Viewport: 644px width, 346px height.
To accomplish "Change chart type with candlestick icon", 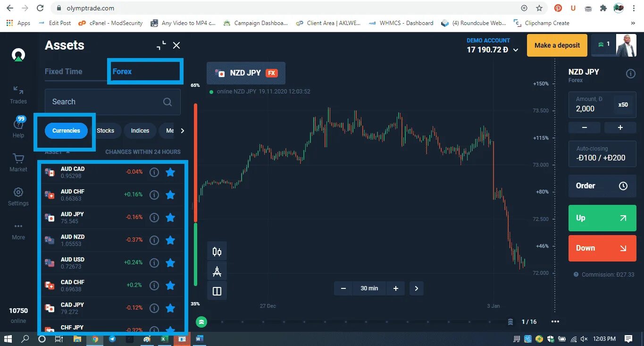I will click(x=217, y=252).
